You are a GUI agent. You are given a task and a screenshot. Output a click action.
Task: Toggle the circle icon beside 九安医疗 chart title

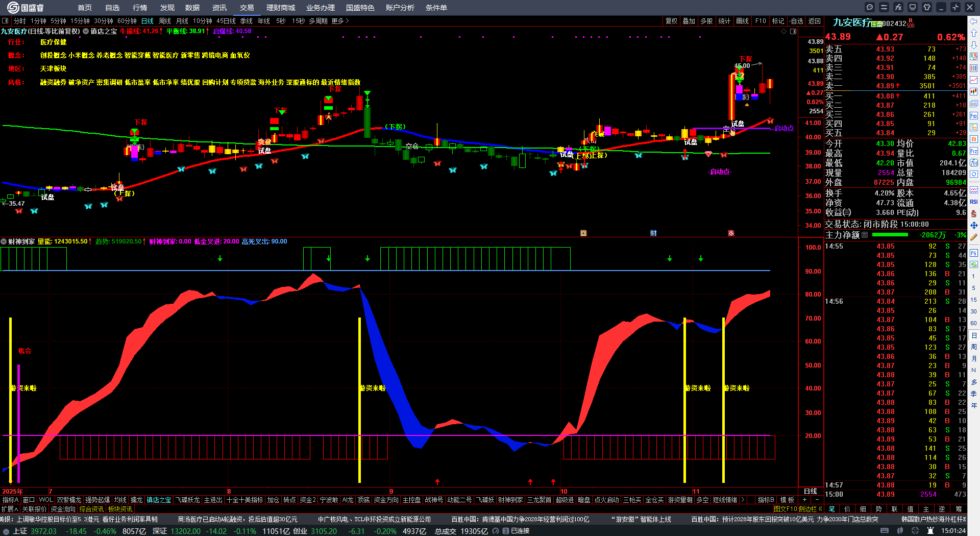click(86, 31)
